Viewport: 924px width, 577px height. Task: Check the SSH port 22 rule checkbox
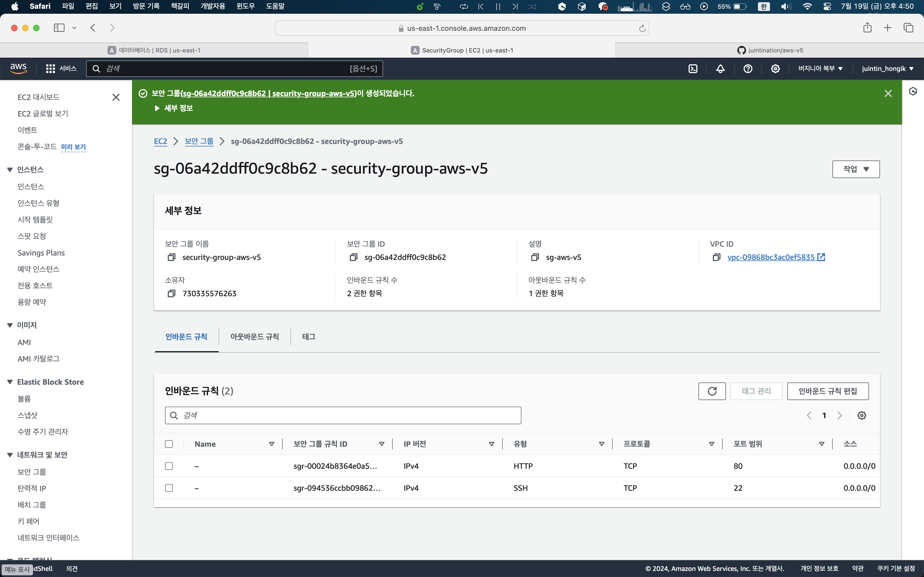click(169, 488)
